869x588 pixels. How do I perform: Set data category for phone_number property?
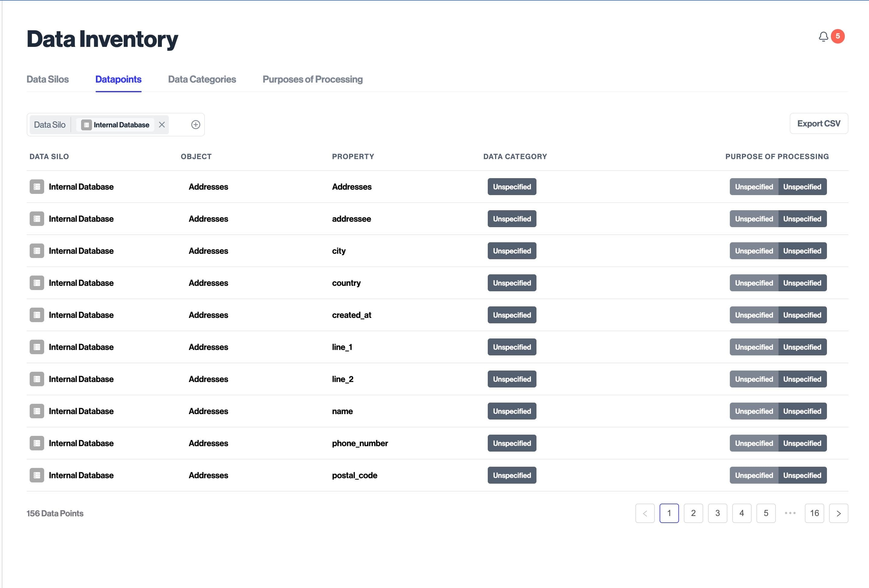pyautogui.click(x=512, y=443)
